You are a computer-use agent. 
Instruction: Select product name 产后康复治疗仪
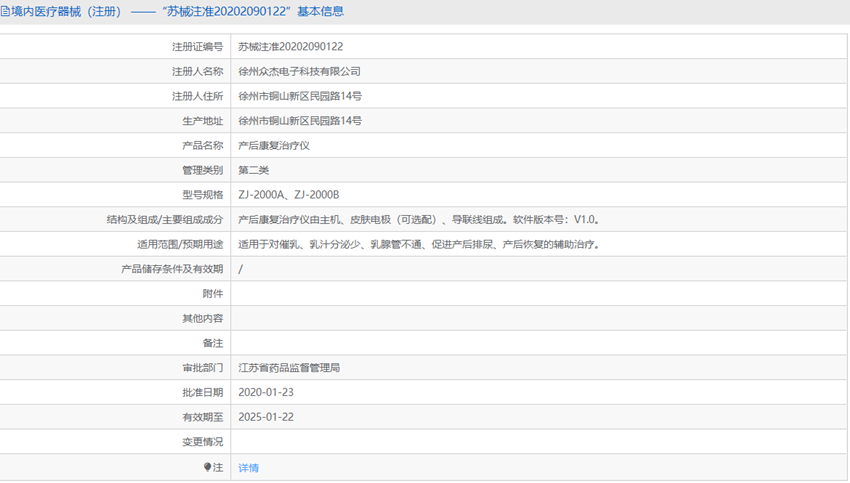click(274, 145)
